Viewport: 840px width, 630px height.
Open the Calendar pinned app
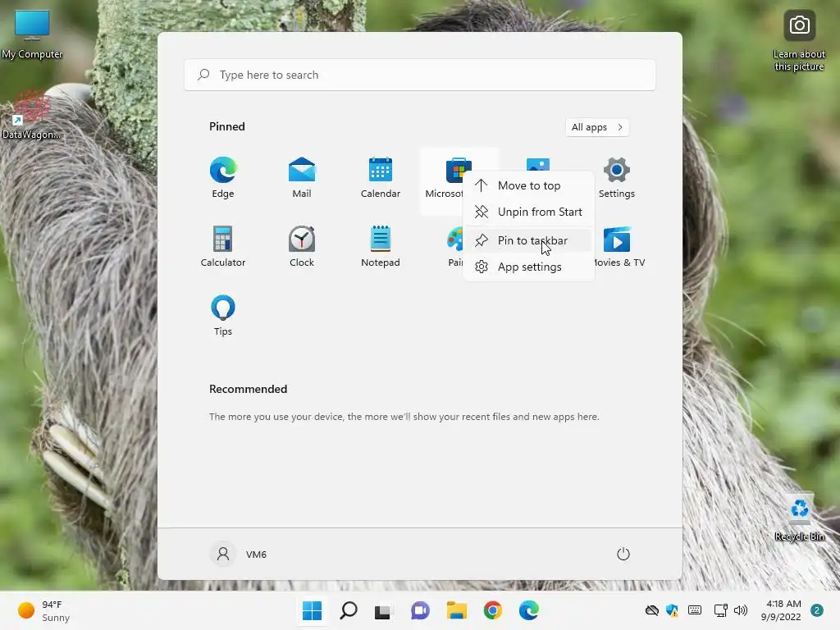[x=381, y=178]
